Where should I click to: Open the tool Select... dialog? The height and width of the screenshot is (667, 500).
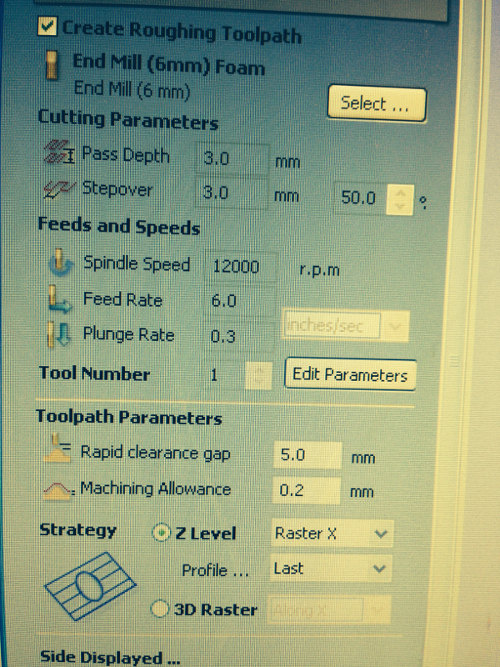[376, 103]
